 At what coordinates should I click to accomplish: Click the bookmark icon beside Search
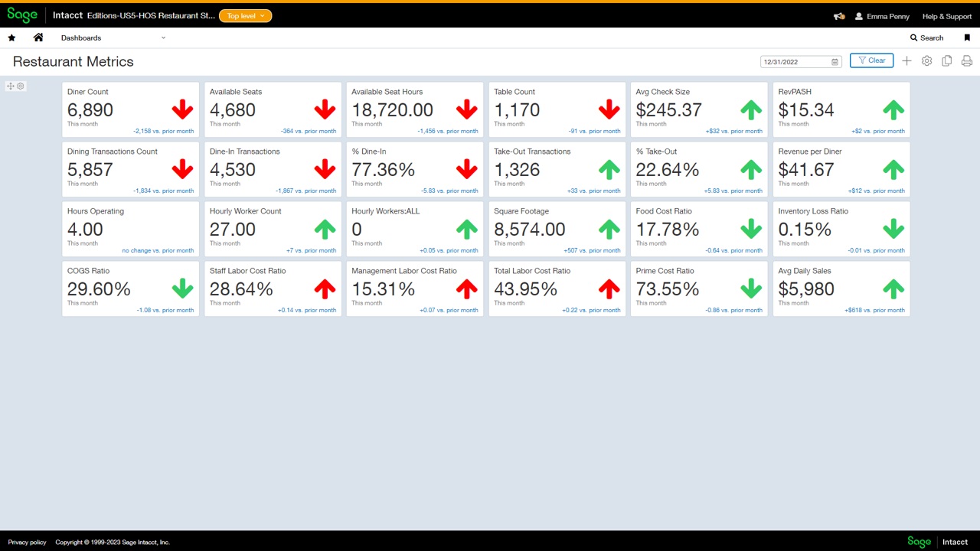point(967,37)
